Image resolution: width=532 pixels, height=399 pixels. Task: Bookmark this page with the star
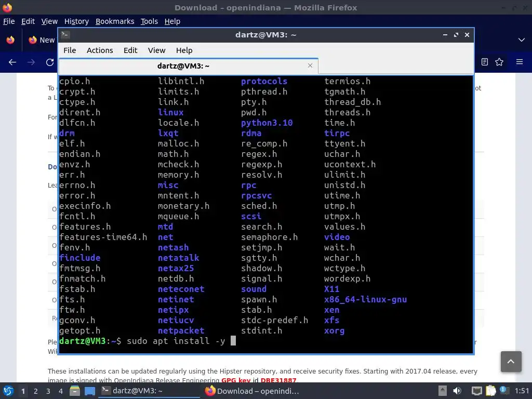click(x=499, y=62)
